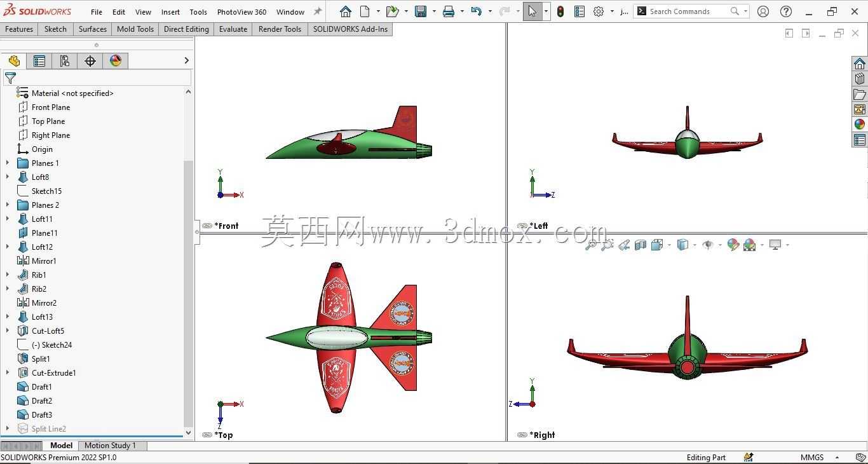Screen dimensions: 868x464
Task: Click the Print icon
Action: (449, 11)
